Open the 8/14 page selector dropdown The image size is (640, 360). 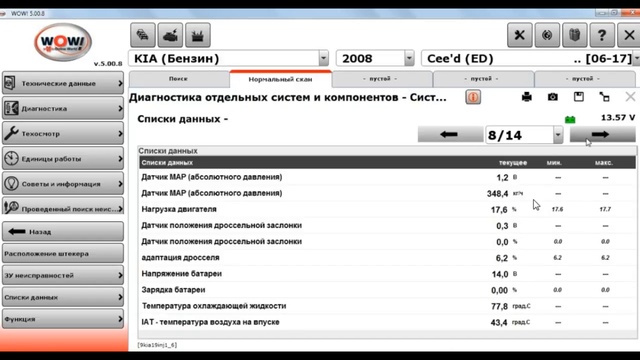(x=558, y=135)
